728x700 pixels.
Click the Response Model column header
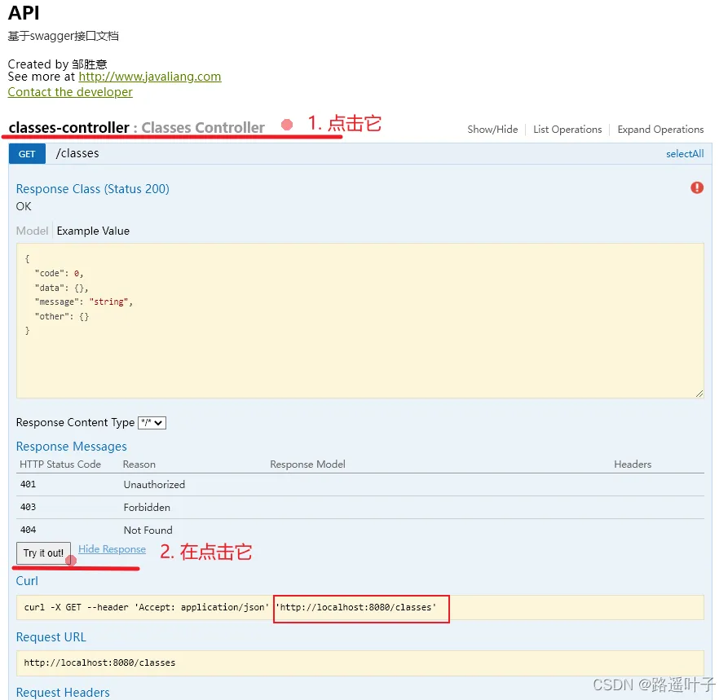(x=307, y=464)
